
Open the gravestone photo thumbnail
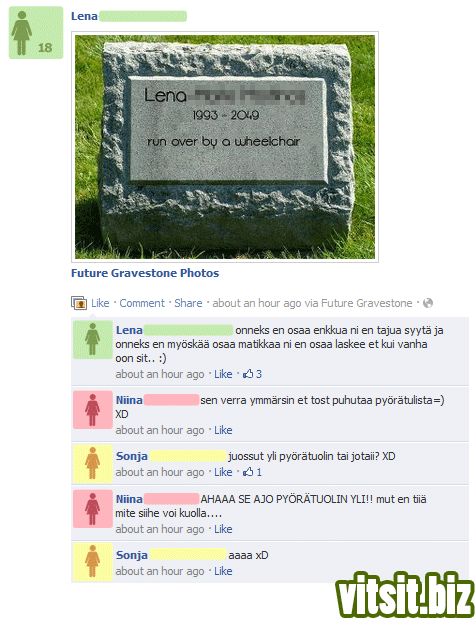point(225,147)
